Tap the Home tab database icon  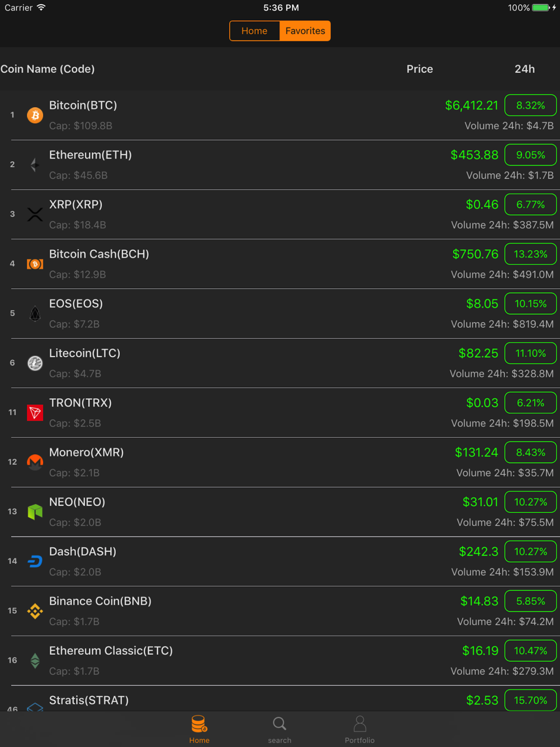(x=199, y=724)
